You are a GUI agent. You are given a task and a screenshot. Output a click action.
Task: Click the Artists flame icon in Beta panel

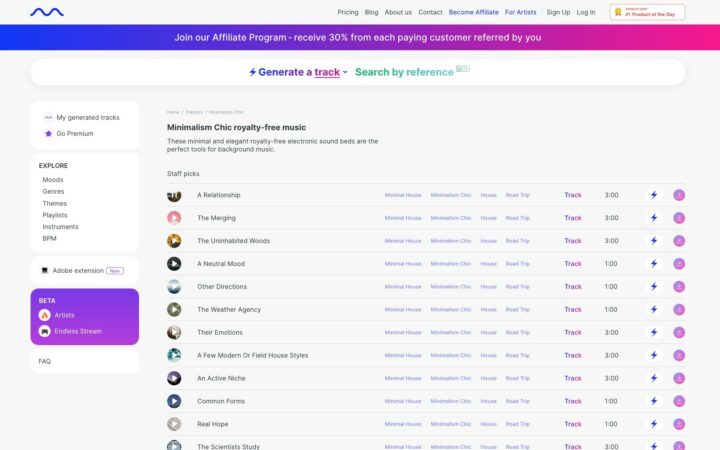[44, 315]
